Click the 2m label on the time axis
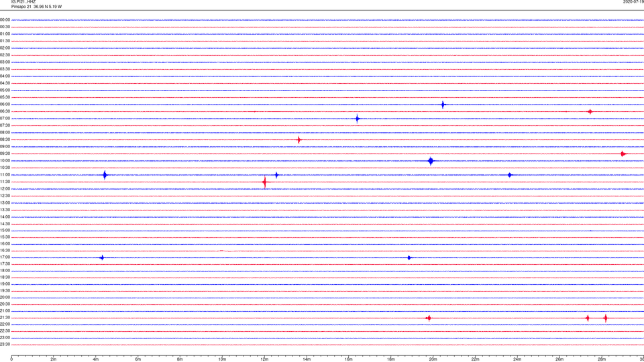 [x=54, y=359]
